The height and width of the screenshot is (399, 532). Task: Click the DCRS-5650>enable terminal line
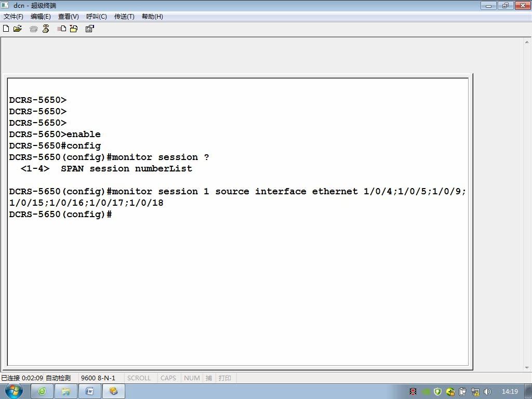point(55,135)
